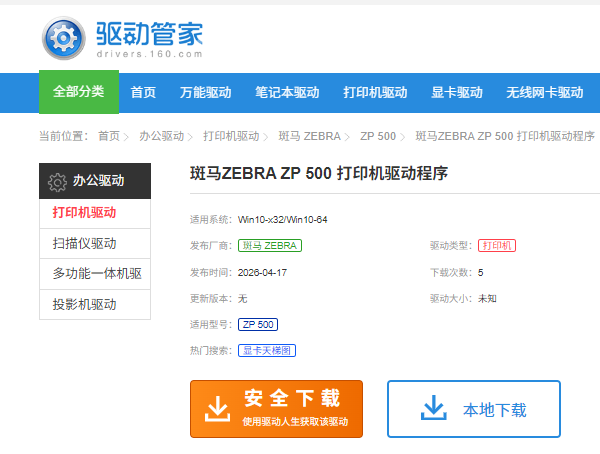This screenshot has height=454, width=600.
Task: Open 显卡驱动 navigation item
Action: (x=457, y=92)
